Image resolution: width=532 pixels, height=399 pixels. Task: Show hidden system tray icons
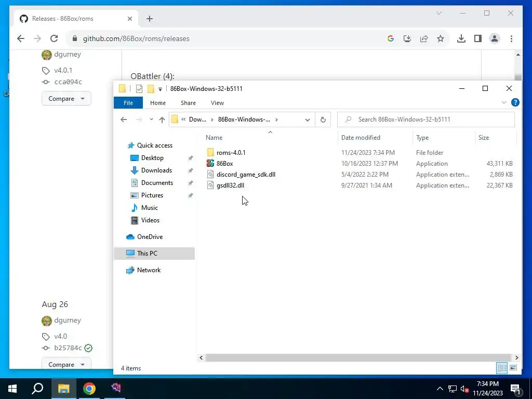[x=440, y=389]
